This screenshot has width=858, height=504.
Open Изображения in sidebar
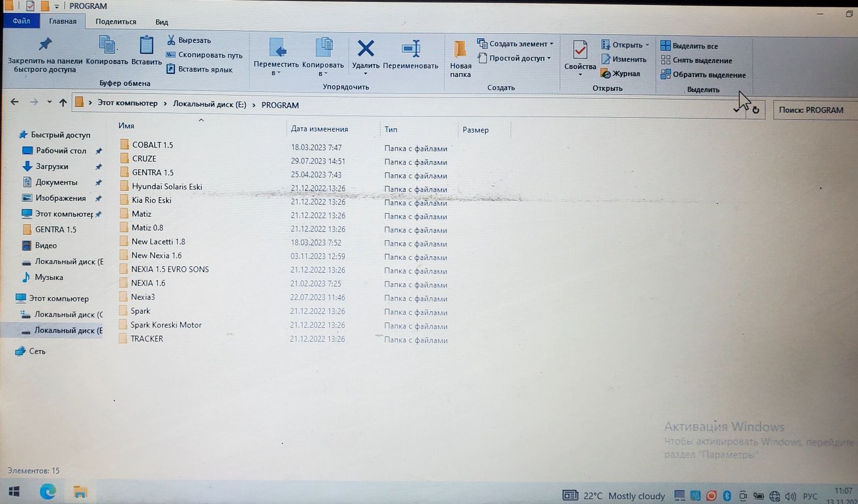54,198
